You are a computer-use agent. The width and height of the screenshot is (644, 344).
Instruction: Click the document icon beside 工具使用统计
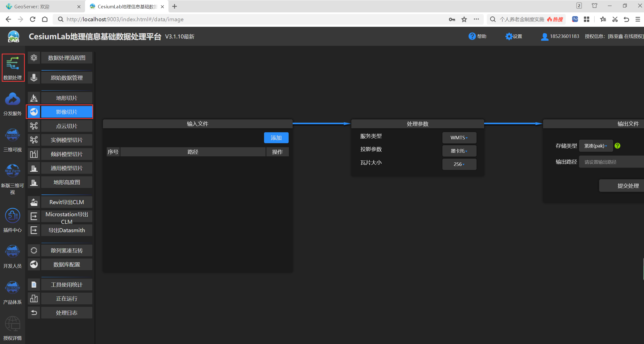coord(34,285)
